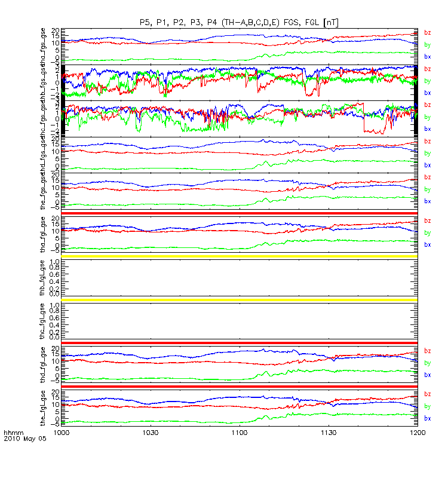Click the 1100 time tick label
This screenshot has width=448, height=478.
click(240, 433)
